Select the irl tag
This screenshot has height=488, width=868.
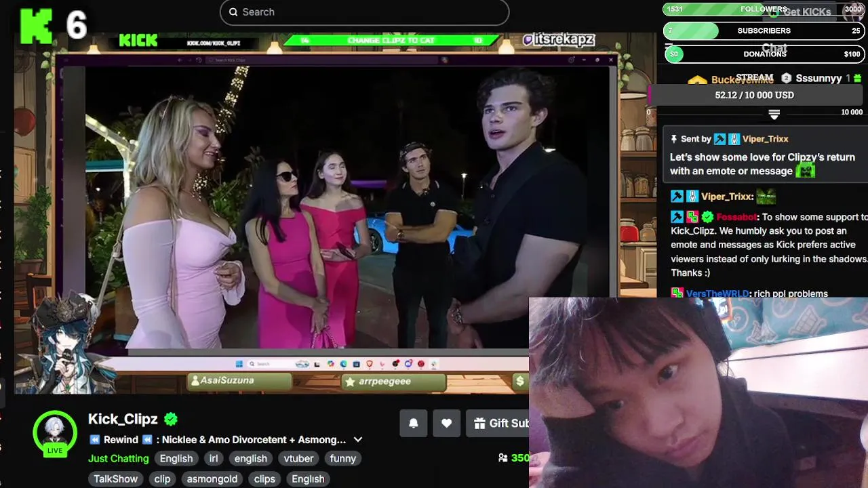(214, 459)
